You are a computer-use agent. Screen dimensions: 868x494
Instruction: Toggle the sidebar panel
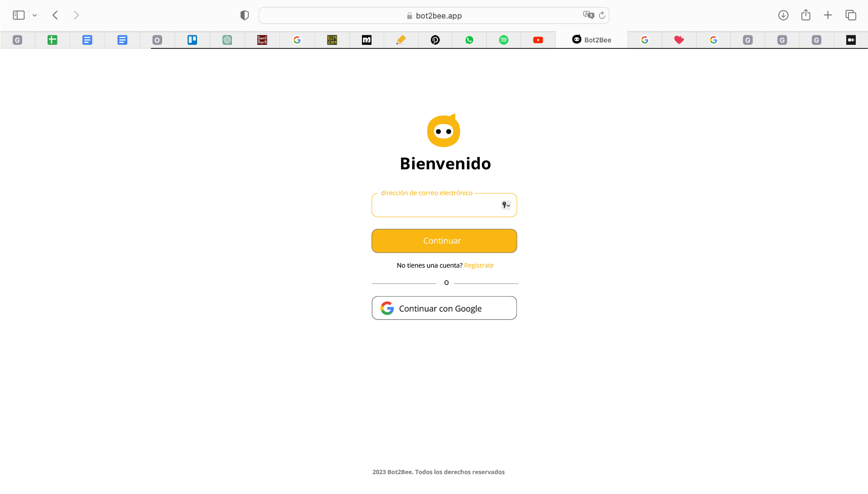18,15
